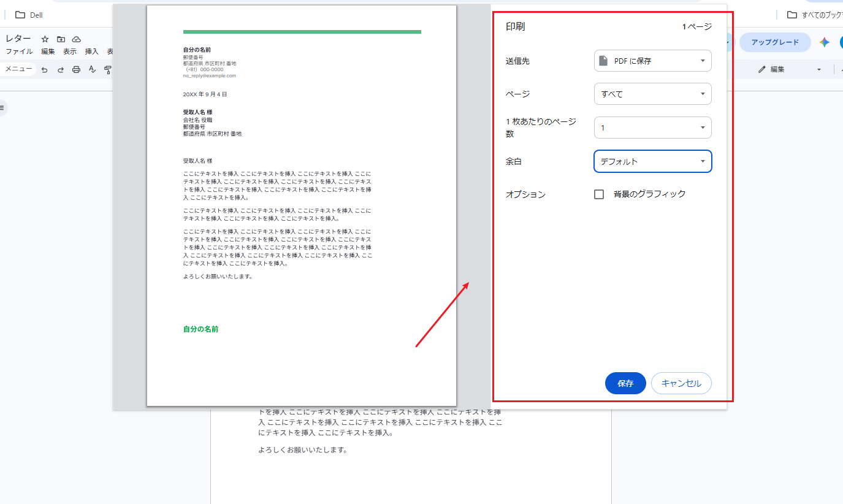This screenshot has height=504, width=843.
Task: Star the レター document
Action: 45,39
